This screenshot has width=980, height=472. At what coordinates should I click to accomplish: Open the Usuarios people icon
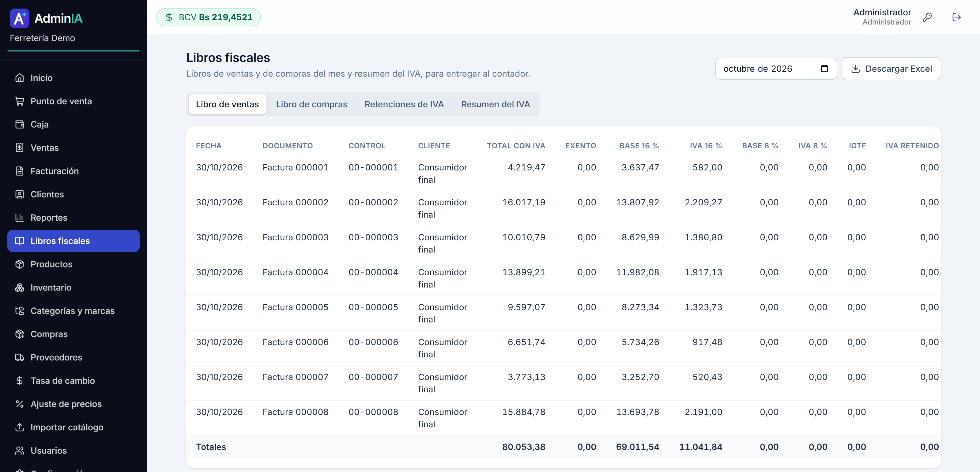pyautogui.click(x=19, y=450)
